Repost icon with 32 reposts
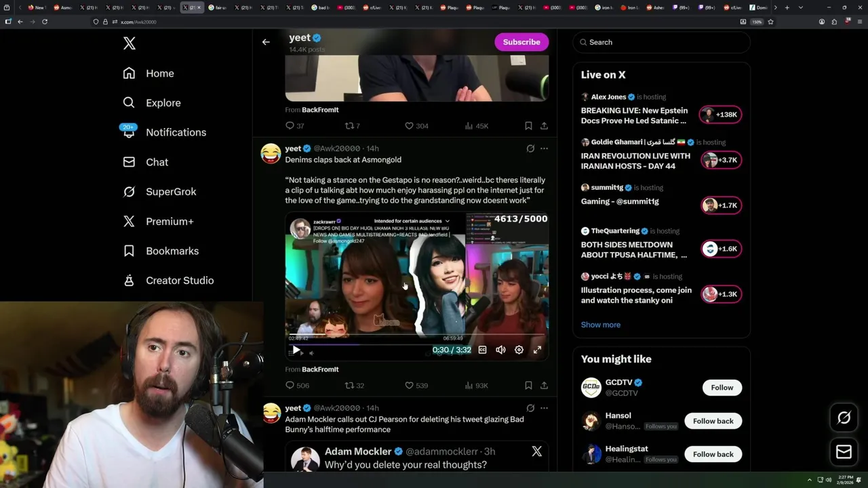 click(x=355, y=386)
